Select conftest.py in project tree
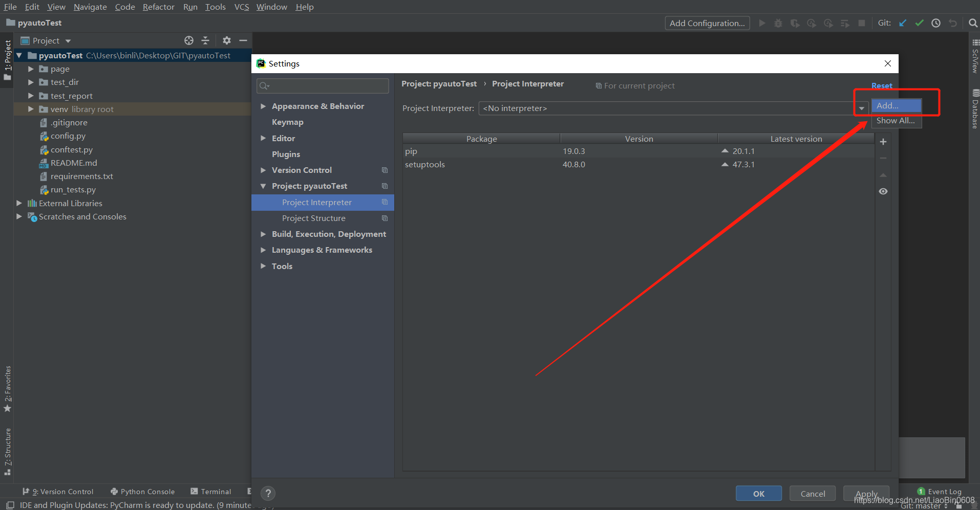 [71, 149]
